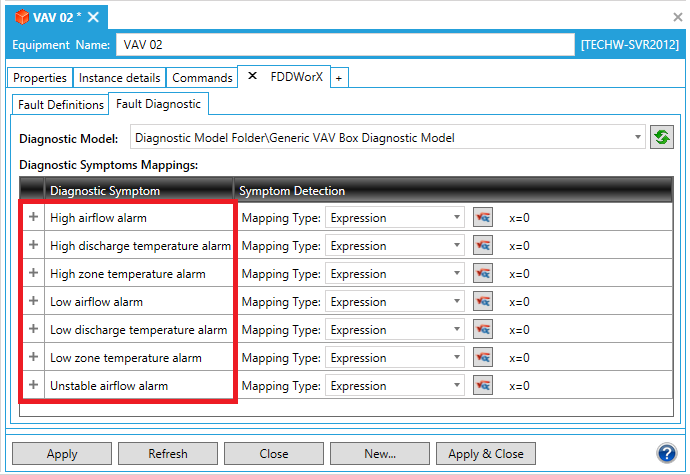Close the FDDWorX tab with the X icon
This screenshot has width=690, height=475.
coord(252,77)
